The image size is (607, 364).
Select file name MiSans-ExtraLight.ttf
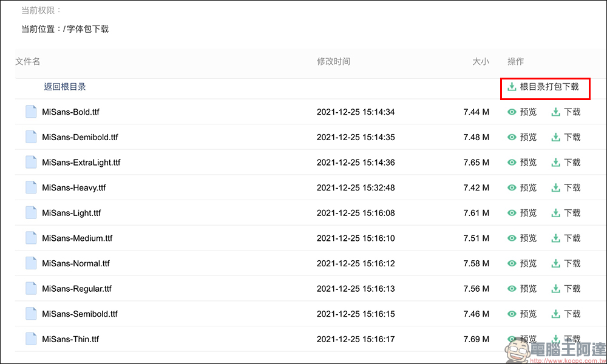81,163
